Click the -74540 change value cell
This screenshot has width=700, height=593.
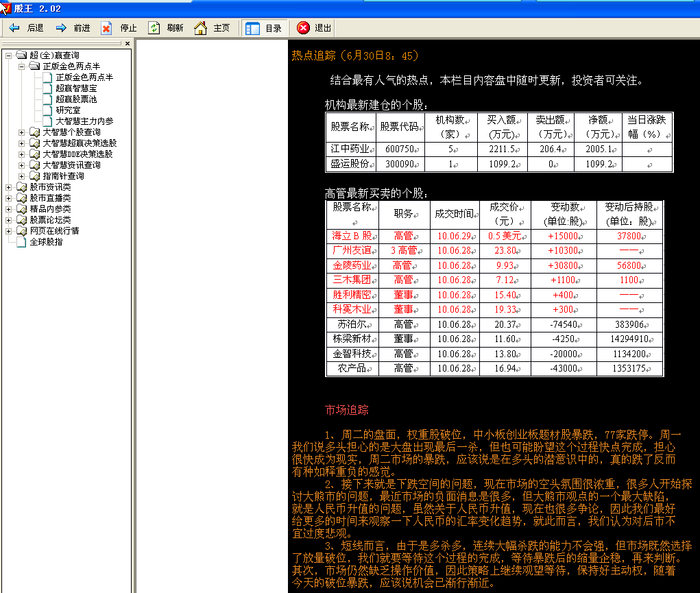[x=564, y=324]
